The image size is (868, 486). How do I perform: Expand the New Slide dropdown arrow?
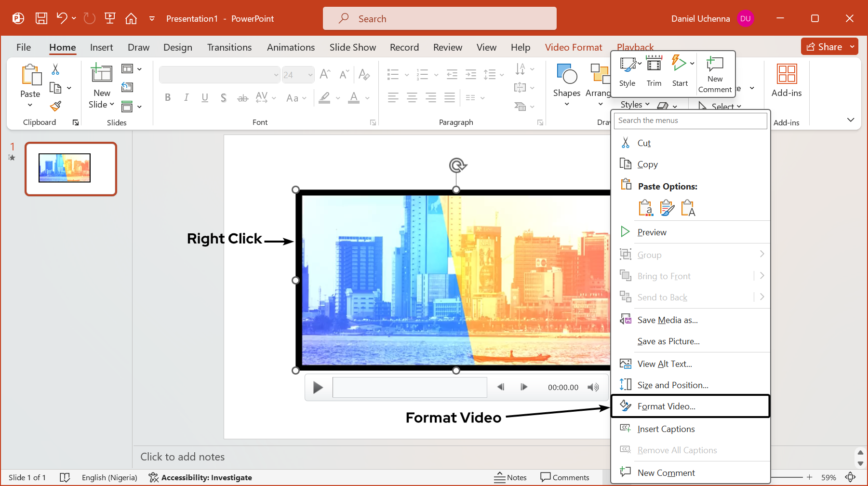pos(112,104)
